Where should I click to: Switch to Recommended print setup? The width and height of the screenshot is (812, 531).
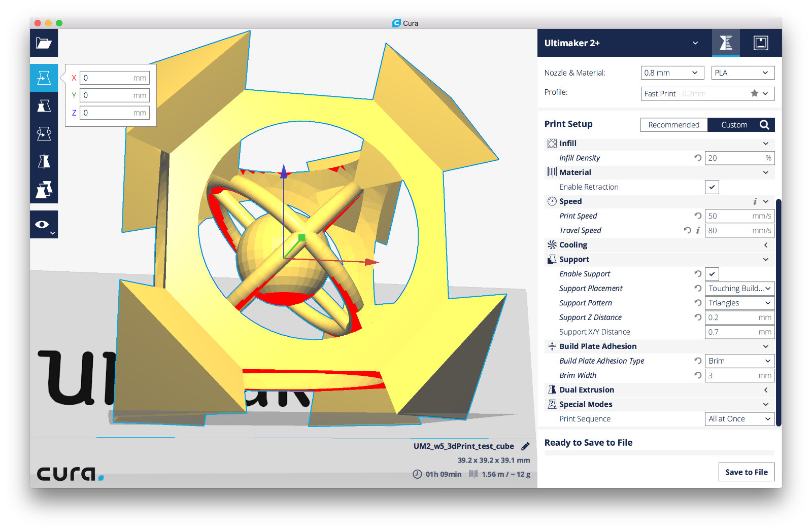[x=673, y=125]
